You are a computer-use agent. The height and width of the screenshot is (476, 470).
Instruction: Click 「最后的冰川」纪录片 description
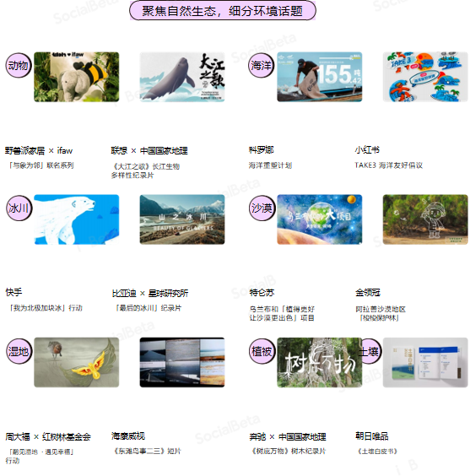[x=148, y=308]
